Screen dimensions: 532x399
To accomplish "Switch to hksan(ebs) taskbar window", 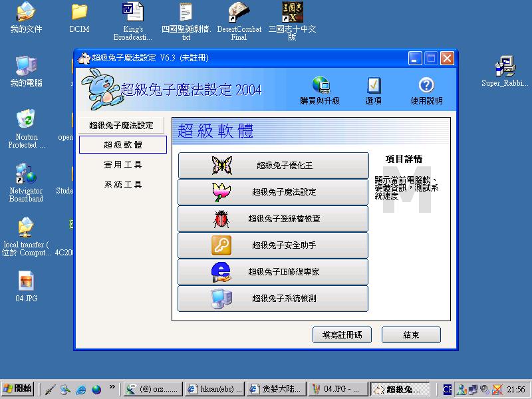I will (215, 389).
